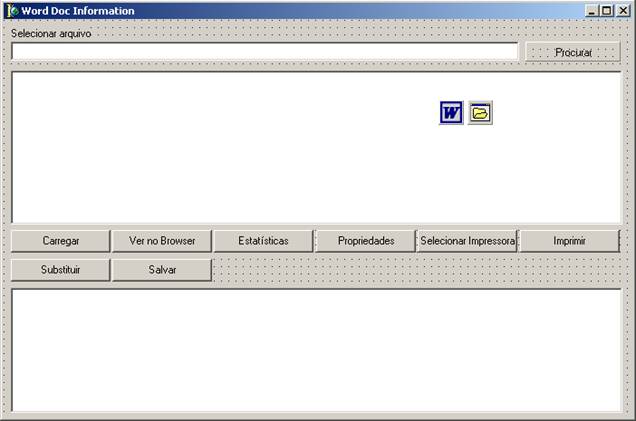Image resolution: width=636 pixels, height=421 pixels.
Task: Click the Substituir button
Action: 61,270
